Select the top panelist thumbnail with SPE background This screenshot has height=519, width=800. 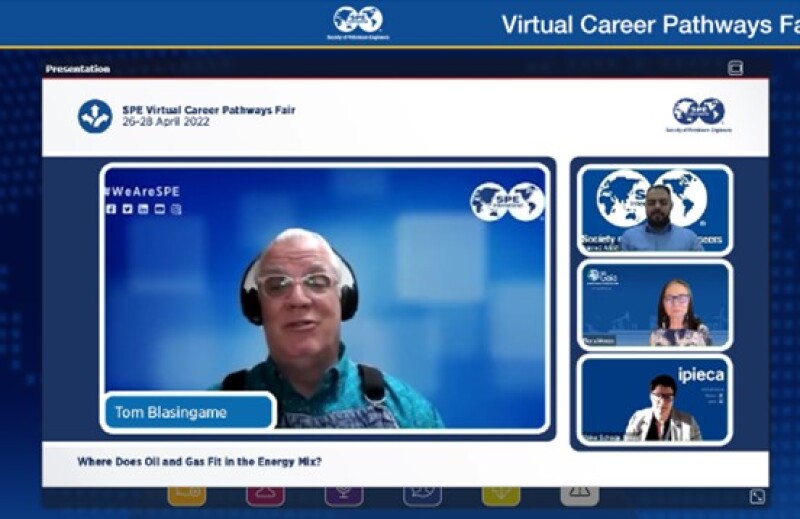(655, 210)
